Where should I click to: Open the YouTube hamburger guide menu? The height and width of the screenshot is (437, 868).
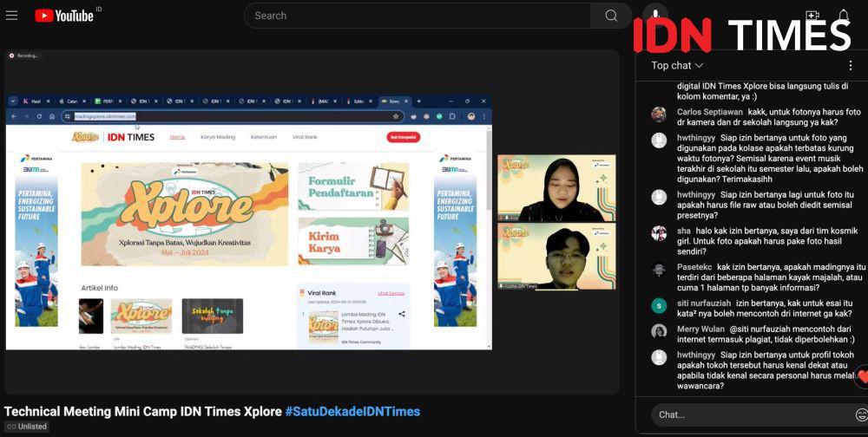click(11, 16)
